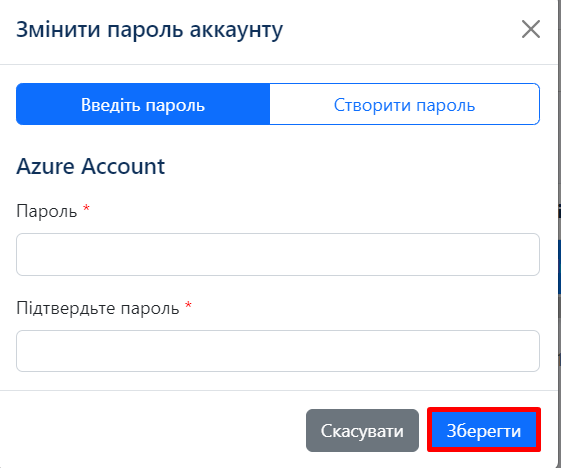Click the Зберегти button
The width and height of the screenshot is (561, 468).
484,430
